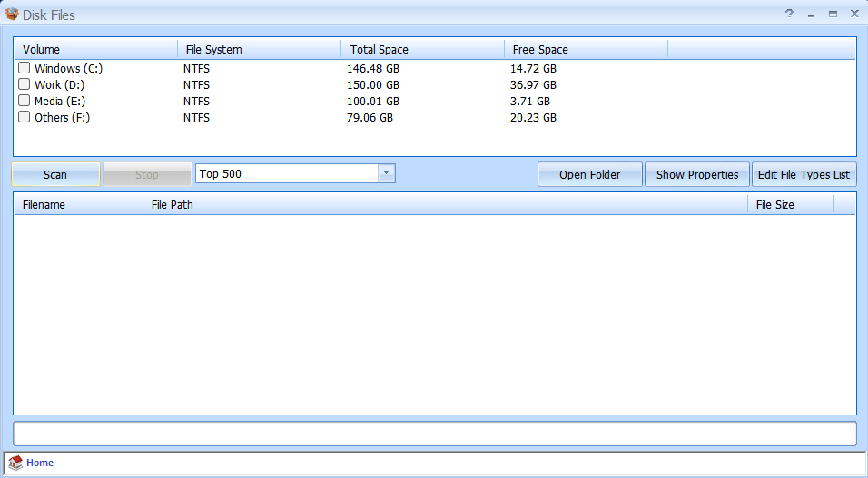The width and height of the screenshot is (868, 478).
Task: Click the Disk Files app icon in title bar
Action: pos(12,14)
